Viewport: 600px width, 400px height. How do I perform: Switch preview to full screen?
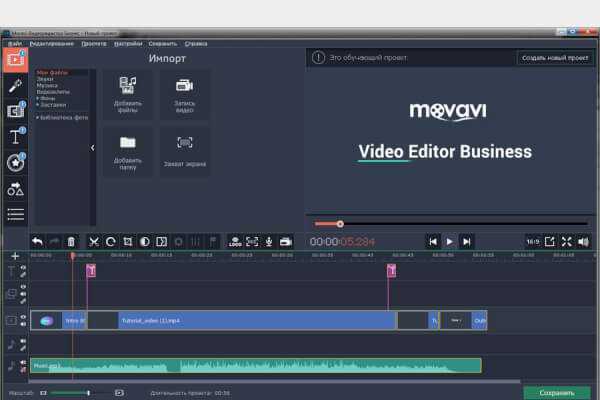tap(567, 242)
